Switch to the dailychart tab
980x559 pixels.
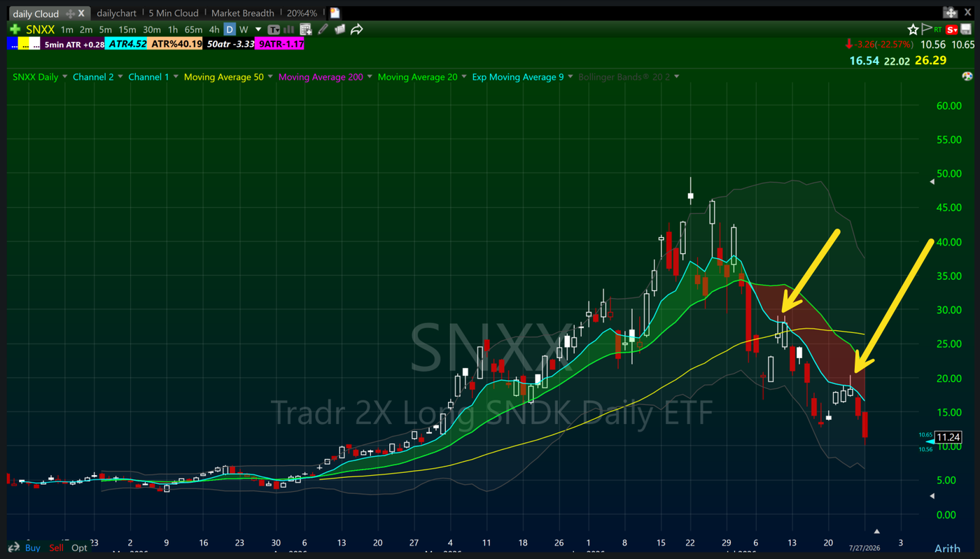coord(118,13)
